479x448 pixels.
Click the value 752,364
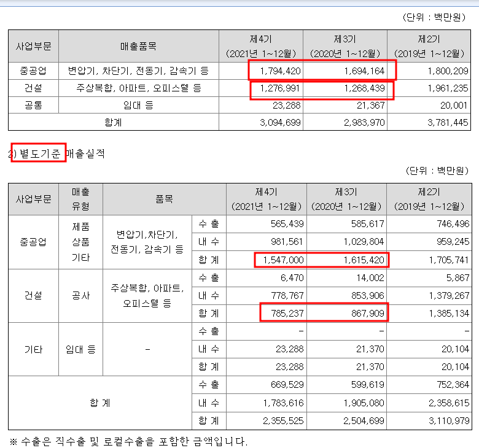pos(453,384)
